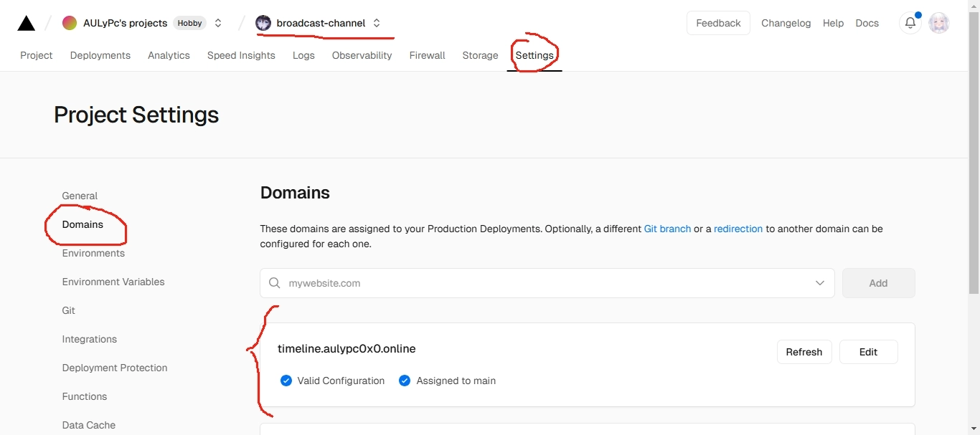
Task: Click the Feedback button
Action: tap(718, 23)
